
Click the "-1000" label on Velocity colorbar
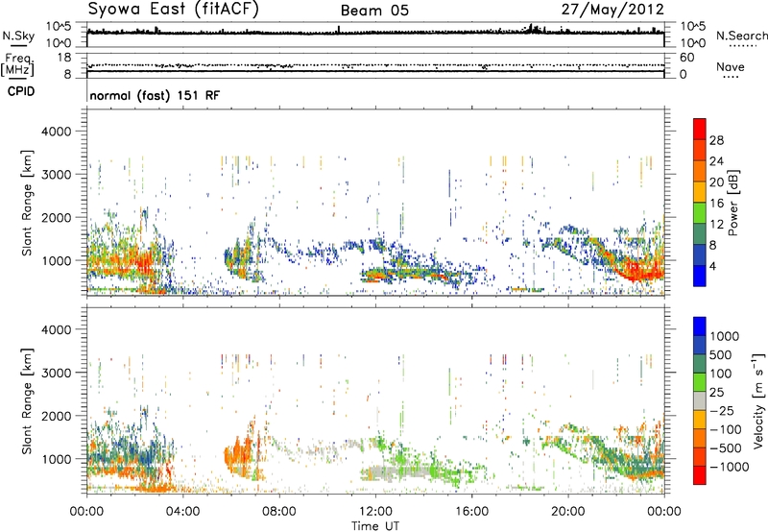729,467
